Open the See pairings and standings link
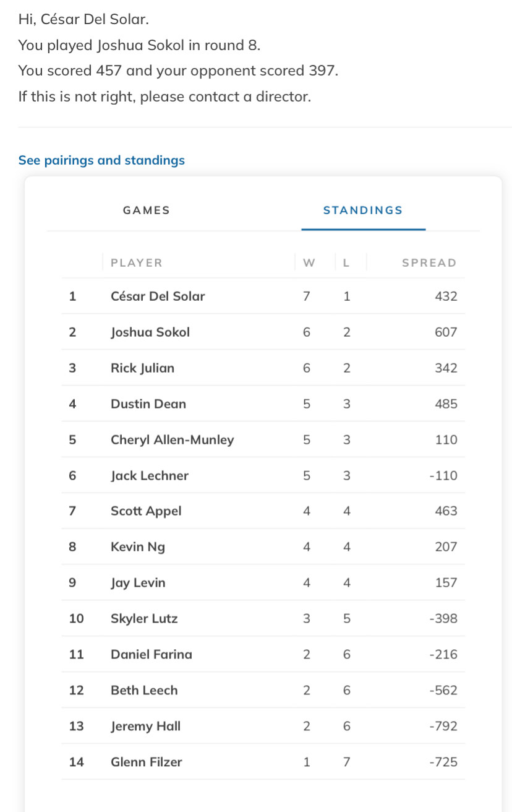 coord(101,160)
